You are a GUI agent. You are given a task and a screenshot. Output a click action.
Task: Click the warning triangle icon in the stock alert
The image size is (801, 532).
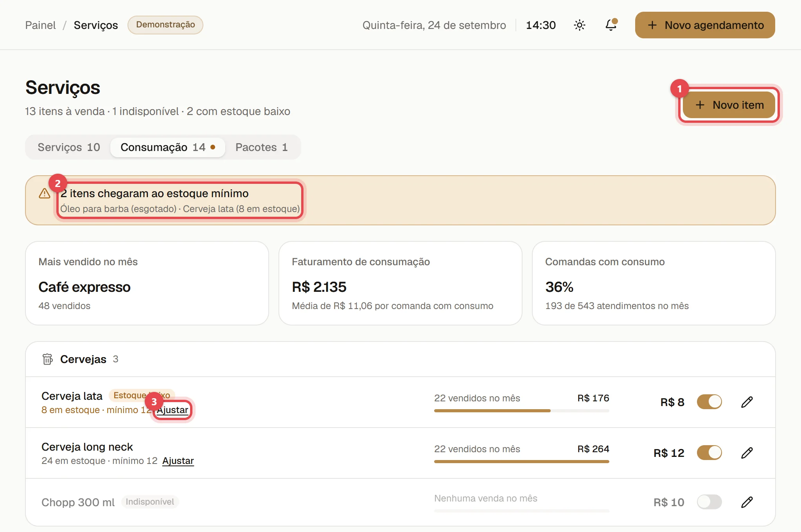[x=45, y=194]
